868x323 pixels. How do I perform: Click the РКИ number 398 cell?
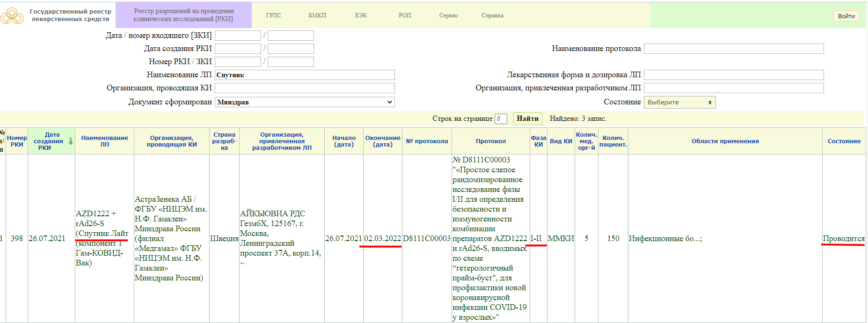point(17,238)
